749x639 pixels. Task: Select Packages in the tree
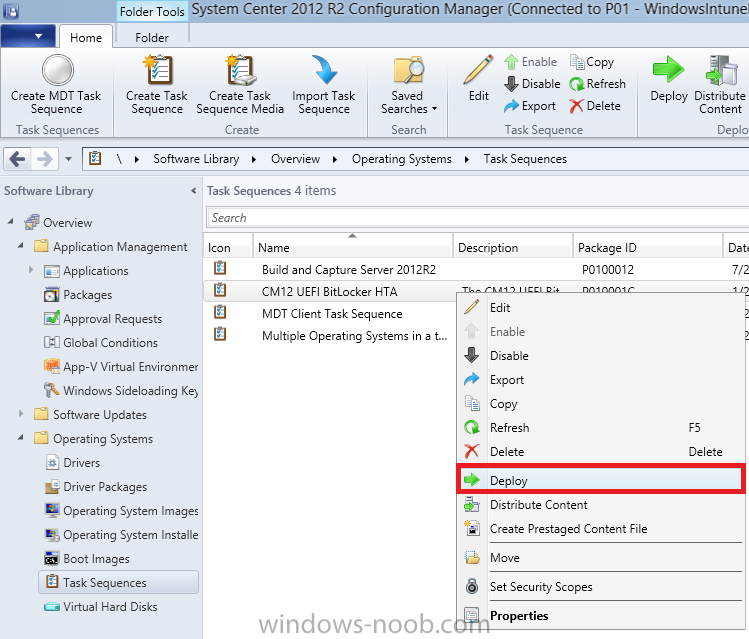(x=78, y=295)
